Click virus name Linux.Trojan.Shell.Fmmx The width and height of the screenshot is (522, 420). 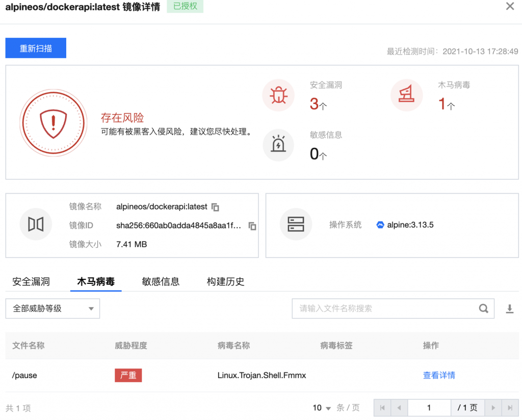coord(262,376)
